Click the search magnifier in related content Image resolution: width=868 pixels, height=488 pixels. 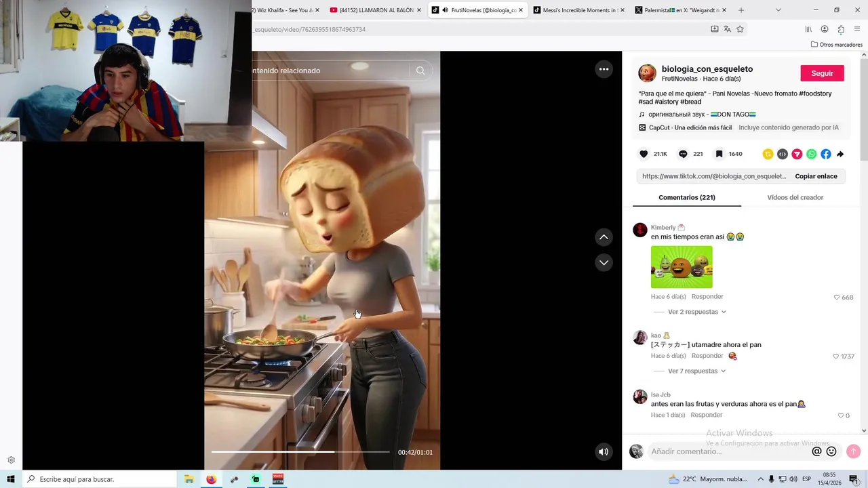pos(420,70)
